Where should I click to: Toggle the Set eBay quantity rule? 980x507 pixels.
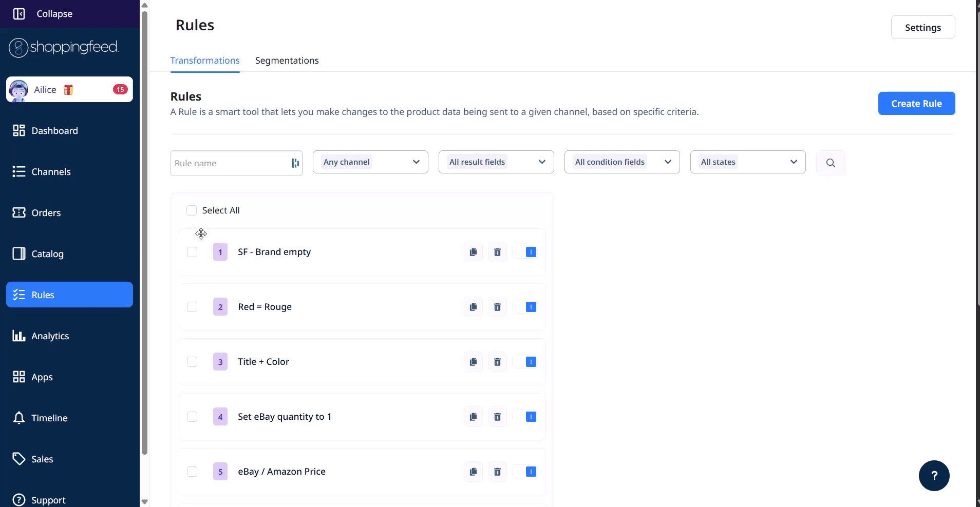click(x=525, y=417)
